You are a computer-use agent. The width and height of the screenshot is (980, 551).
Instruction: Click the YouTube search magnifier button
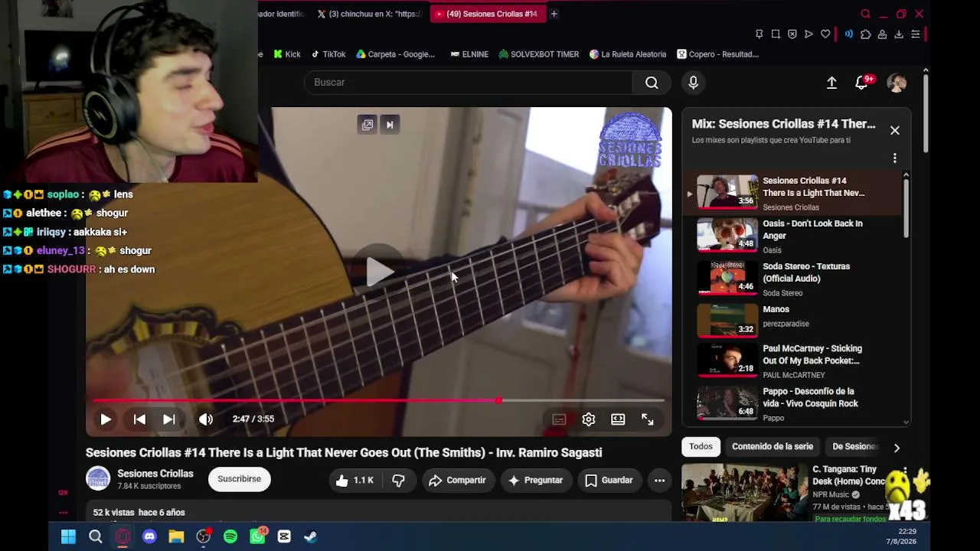(x=652, y=83)
